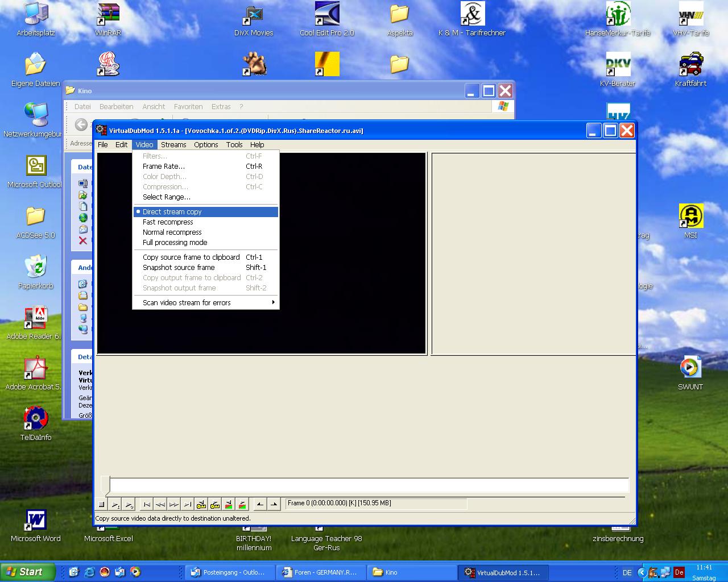Open the MSI desktop shortcut
Image resolution: width=728 pixels, height=582 pixels.
[691, 222]
